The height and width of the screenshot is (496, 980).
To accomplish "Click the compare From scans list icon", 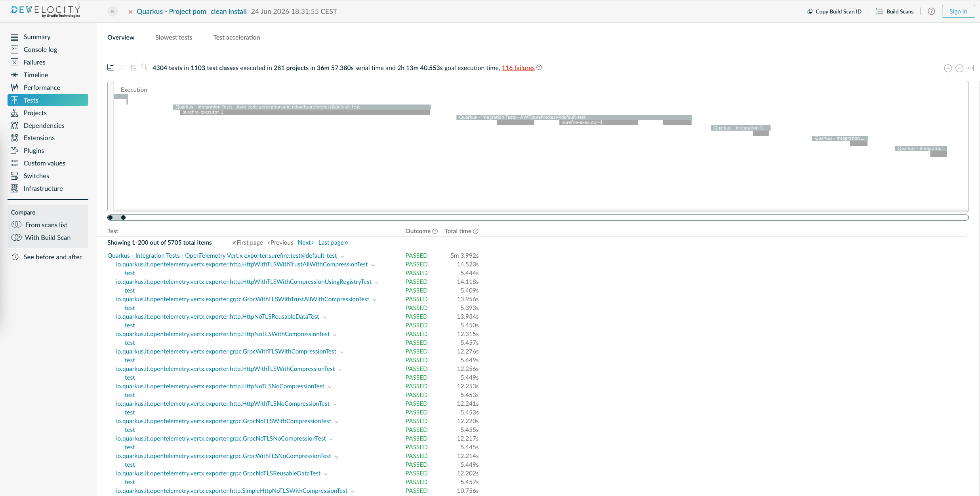I will 17,224.
